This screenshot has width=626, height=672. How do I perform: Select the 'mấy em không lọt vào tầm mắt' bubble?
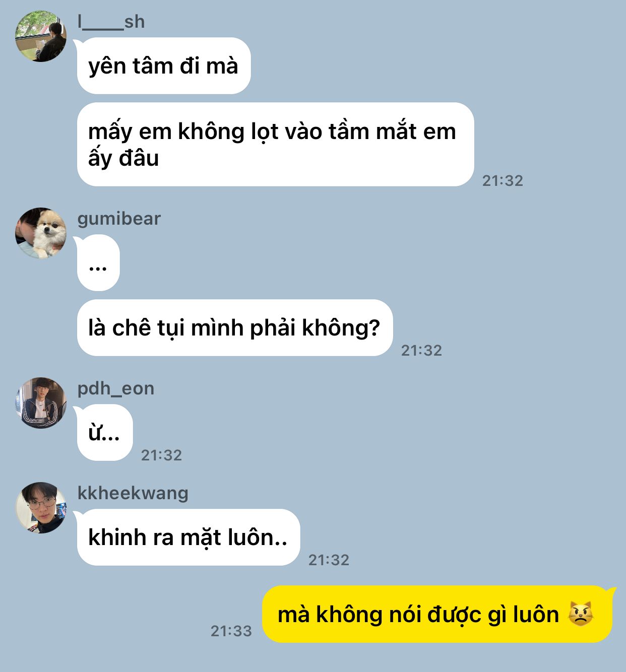tap(276, 145)
